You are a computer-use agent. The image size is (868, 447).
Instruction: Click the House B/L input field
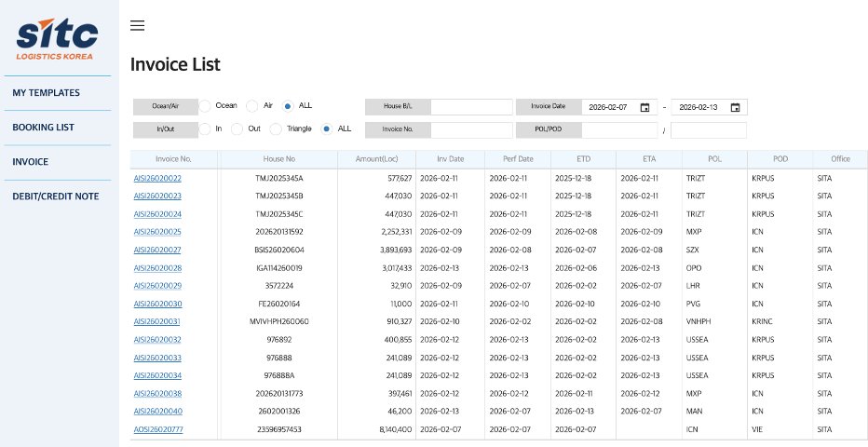coord(471,107)
